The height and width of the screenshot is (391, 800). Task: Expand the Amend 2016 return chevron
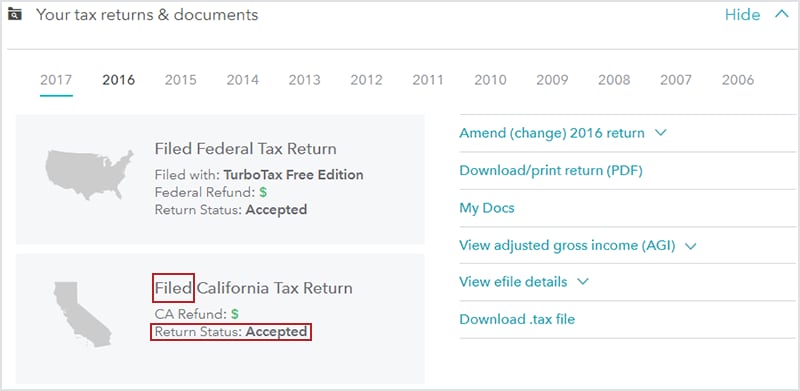point(660,133)
